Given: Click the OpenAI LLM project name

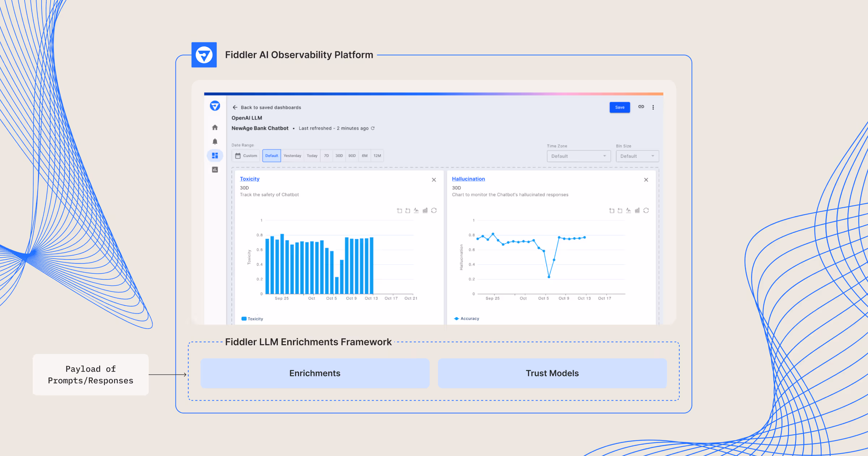Looking at the screenshot, I should pyautogui.click(x=247, y=118).
